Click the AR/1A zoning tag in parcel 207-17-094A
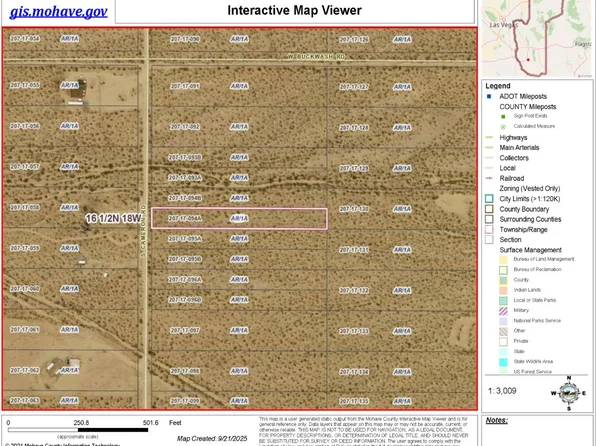The width and height of the screenshot is (596, 446). tap(239, 219)
